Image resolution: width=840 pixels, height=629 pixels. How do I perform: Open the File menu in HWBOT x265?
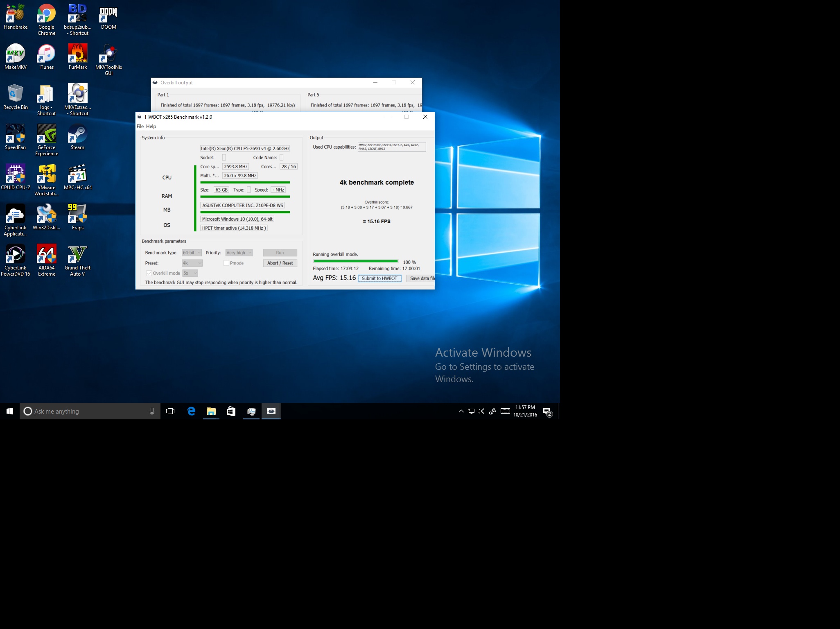(140, 126)
